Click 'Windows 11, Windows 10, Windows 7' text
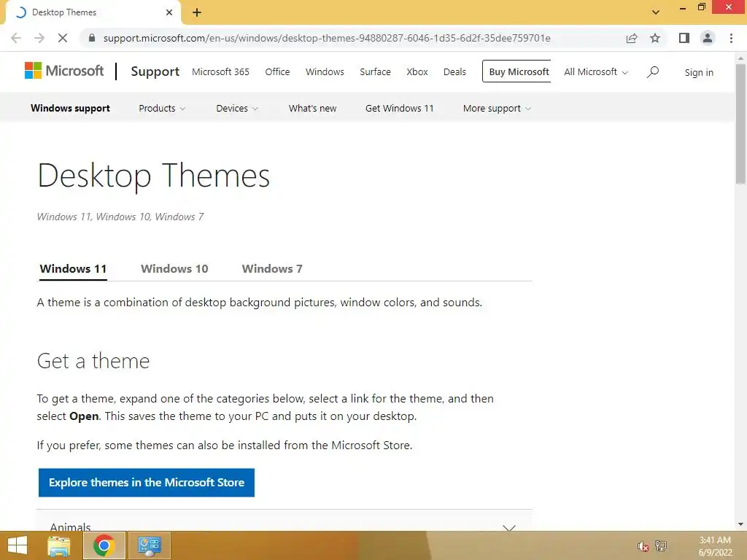 point(120,217)
